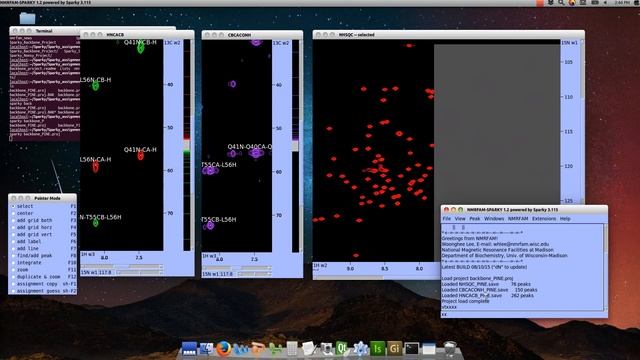
Task: Choose 'add line' pointer mode
Action: click(x=43, y=248)
